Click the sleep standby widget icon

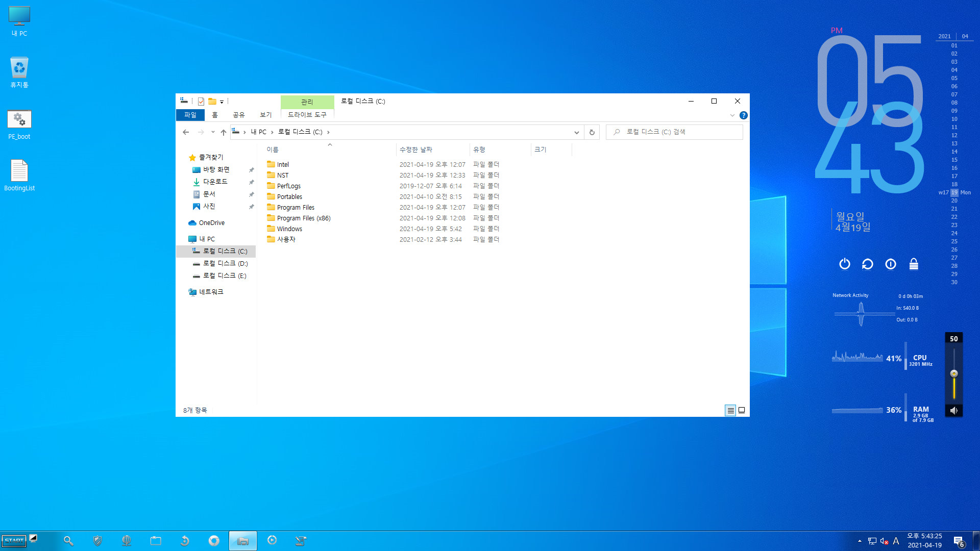coord(891,264)
